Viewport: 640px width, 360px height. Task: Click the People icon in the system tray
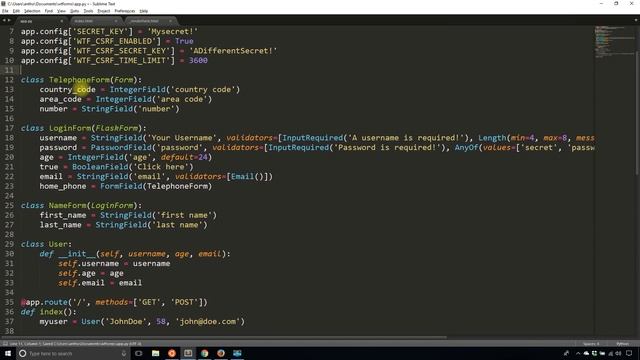click(x=566, y=353)
